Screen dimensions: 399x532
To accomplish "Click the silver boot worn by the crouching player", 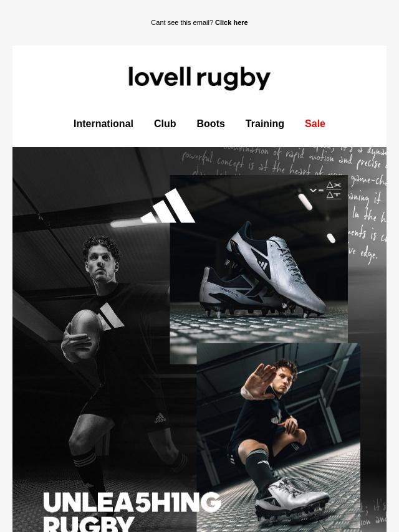I will pyautogui.click(x=292, y=495).
